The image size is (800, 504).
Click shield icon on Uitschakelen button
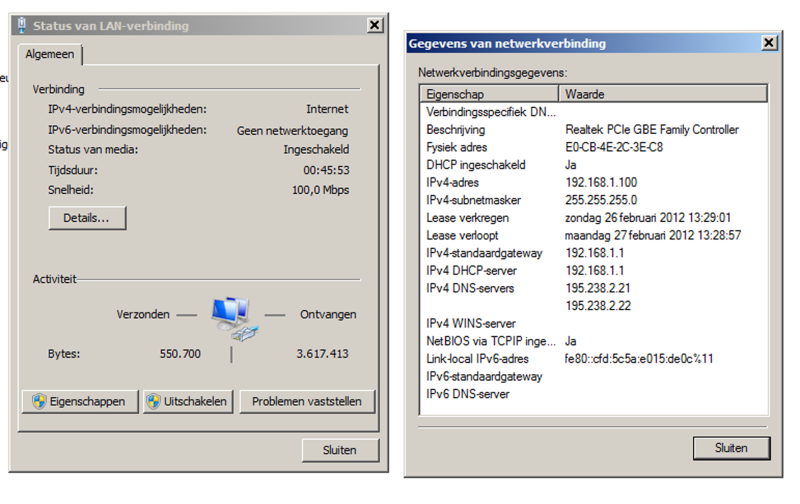(x=153, y=401)
